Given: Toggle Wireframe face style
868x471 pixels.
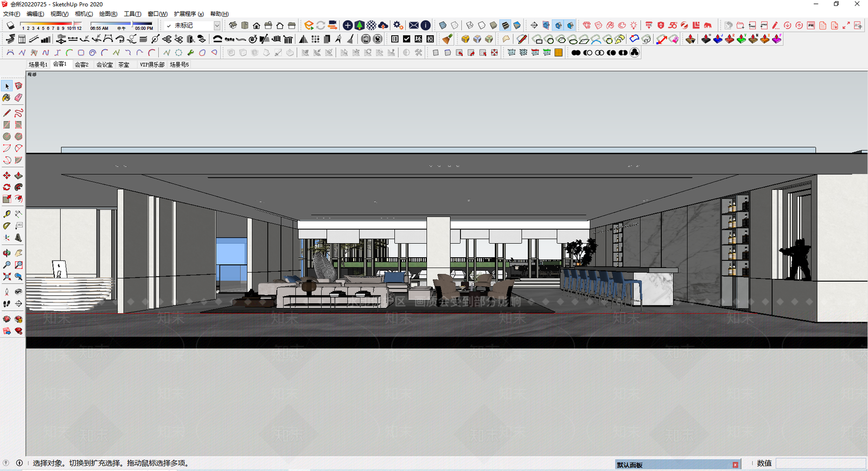Looking at the screenshot, I should [470, 26].
